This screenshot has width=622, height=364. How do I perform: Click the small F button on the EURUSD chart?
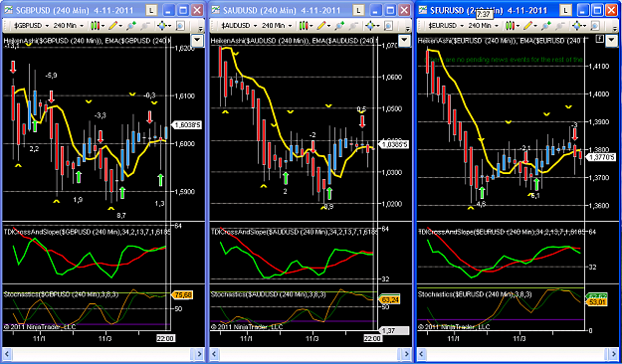point(600,38)
